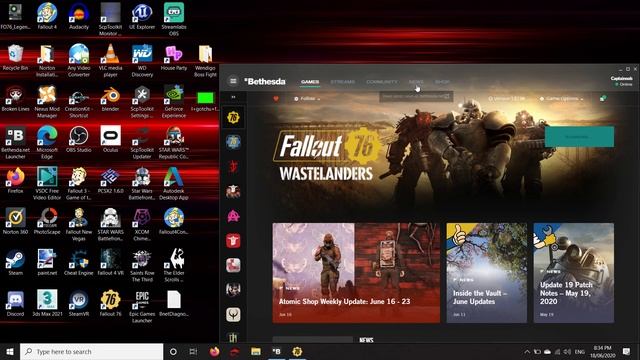Select the red Doom icon in sidebar
Screen dimensions: 640x360
coord(233,167)
